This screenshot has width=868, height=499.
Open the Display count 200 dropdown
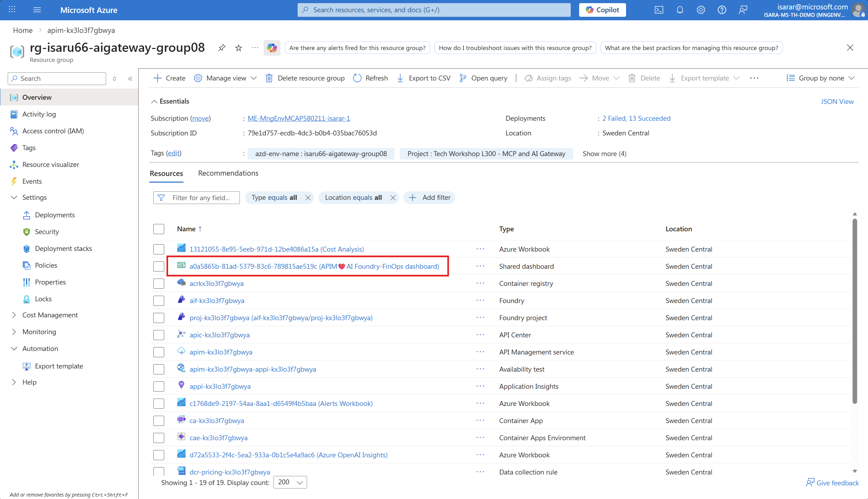[x=290, y=482]
